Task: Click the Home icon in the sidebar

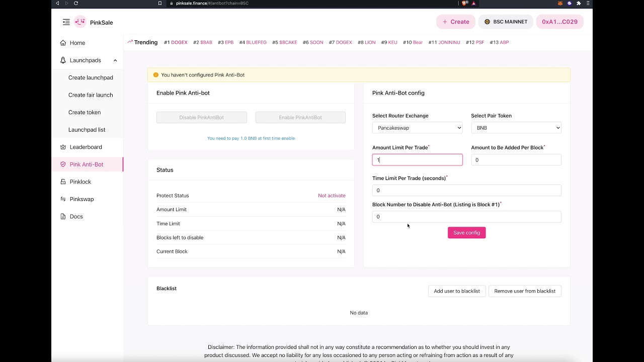Action: [63, 43]
